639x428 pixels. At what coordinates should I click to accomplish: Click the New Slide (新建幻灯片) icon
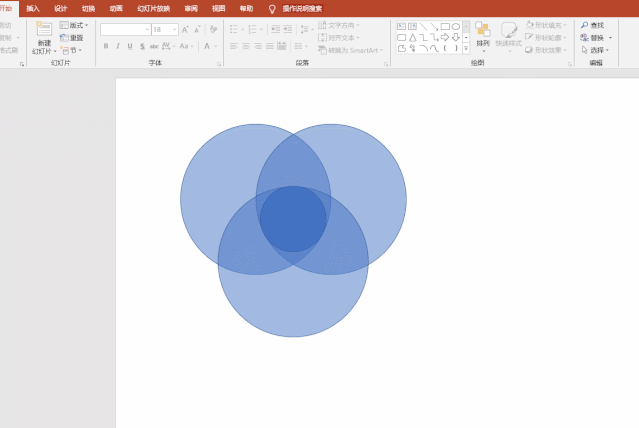pyautogui.click(x=44, y=30)
